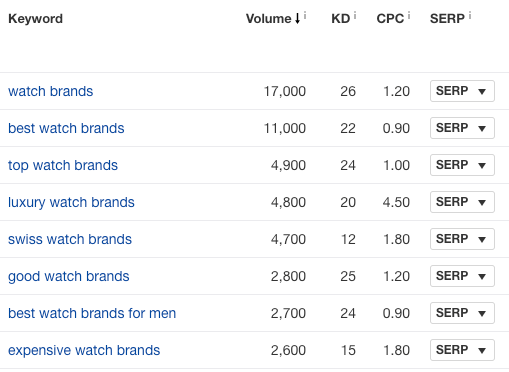Select the swiss watch brands keyword

(x=70, y=239)
